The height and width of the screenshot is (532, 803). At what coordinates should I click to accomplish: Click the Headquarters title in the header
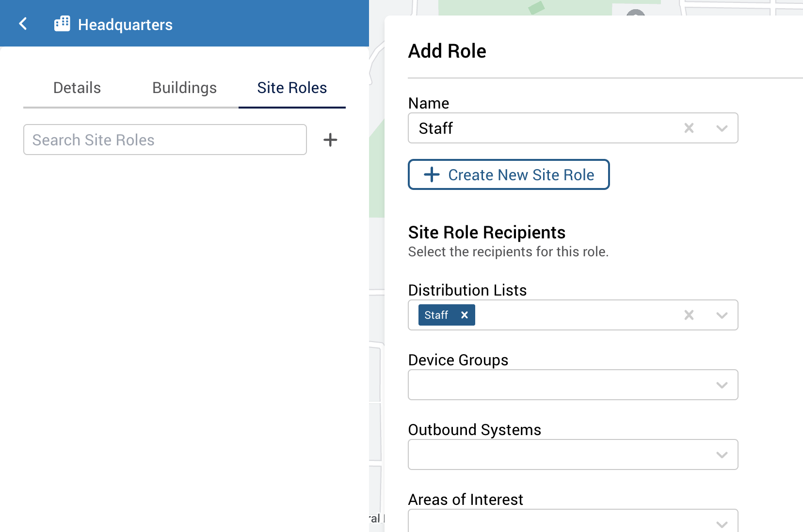tap(126, 24)
